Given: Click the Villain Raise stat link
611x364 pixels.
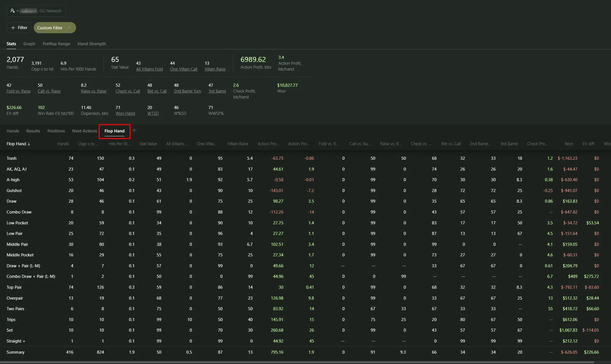Looking at the screenshot, I should point(215,69).
